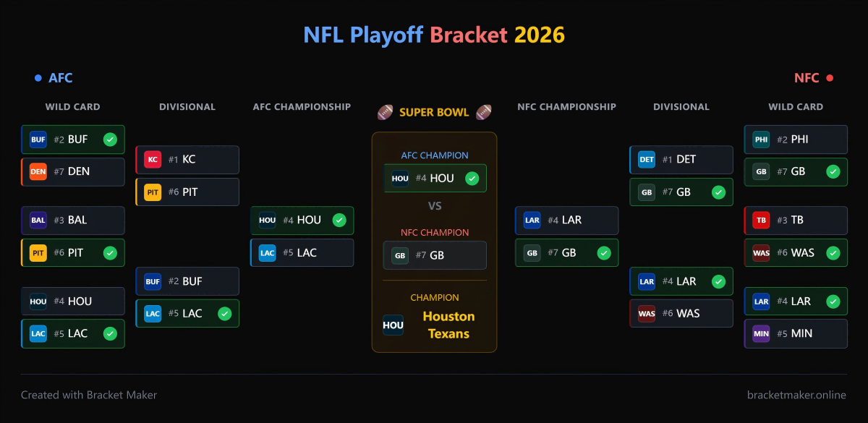Click the HOU logo next to Houston Texans champion
The image size is (868, 423).
(x=393, y=325)
